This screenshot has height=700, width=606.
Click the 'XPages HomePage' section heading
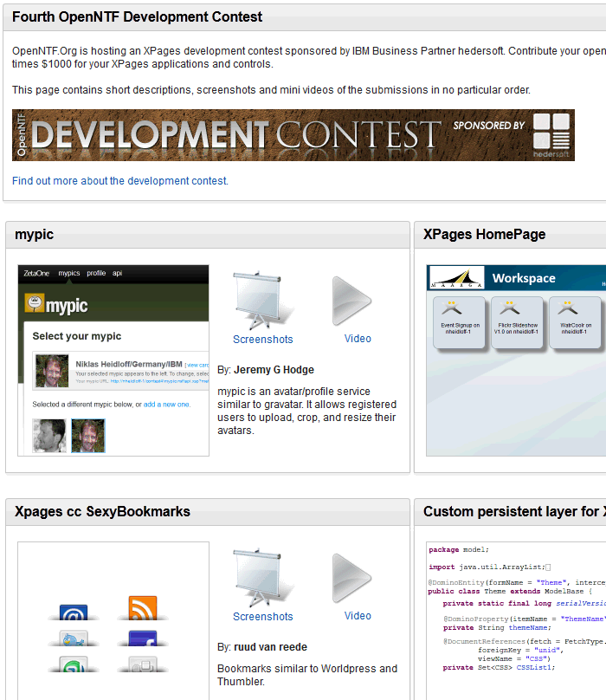(484, 235)
